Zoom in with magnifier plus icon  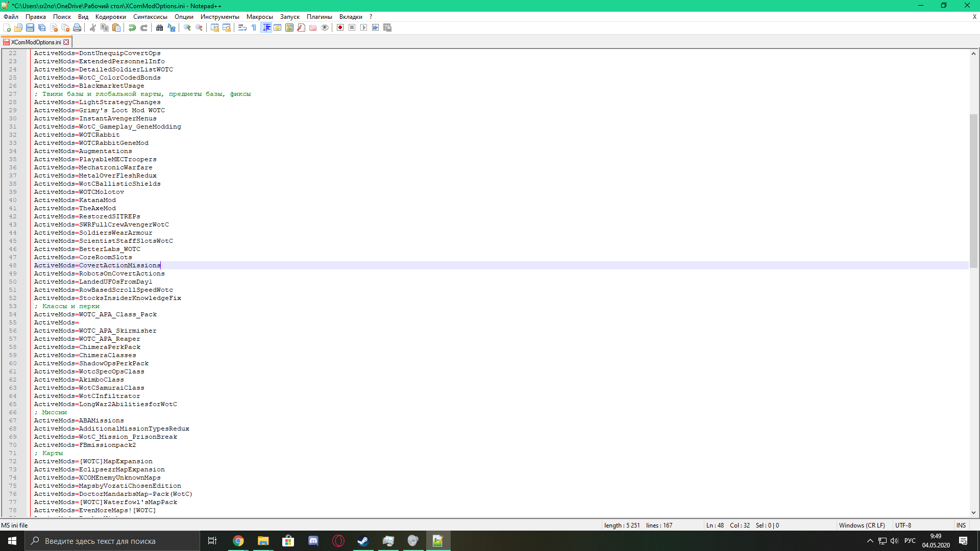(187, 28)
